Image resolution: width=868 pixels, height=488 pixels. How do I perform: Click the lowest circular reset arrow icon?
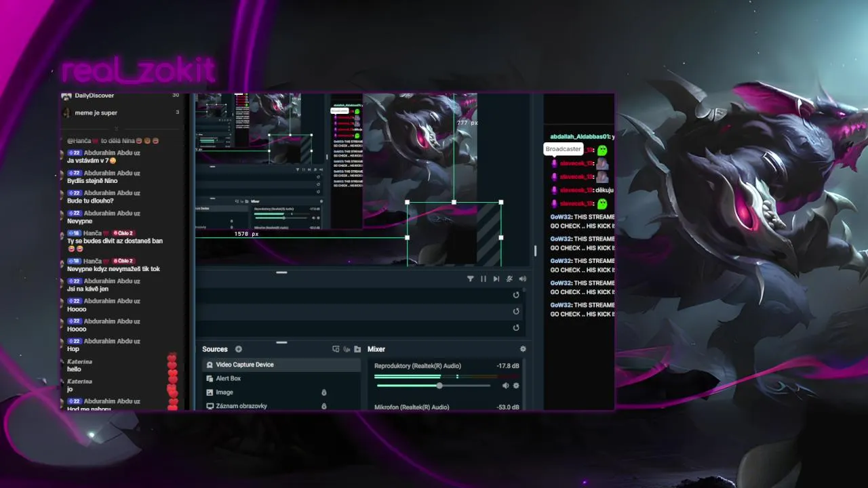tap(516, 327)
